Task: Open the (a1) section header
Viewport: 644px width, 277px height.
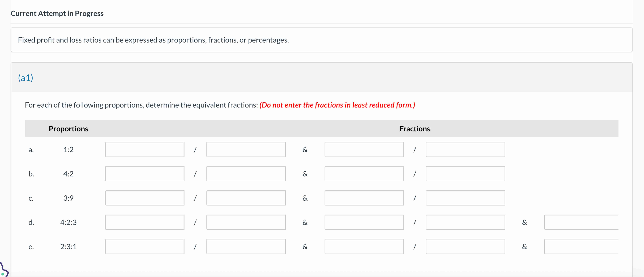Action: (x=26, y=78)
